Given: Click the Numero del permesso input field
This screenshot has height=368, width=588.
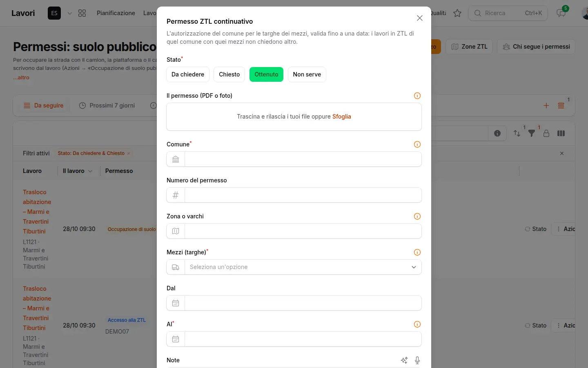Looking at the screenshot, I should 303,195.
